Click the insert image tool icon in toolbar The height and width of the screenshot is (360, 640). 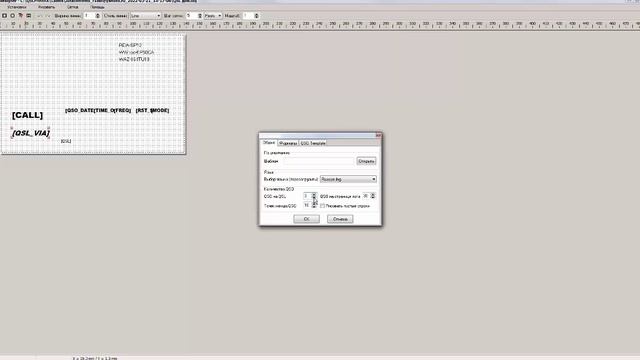pos(29,16)
